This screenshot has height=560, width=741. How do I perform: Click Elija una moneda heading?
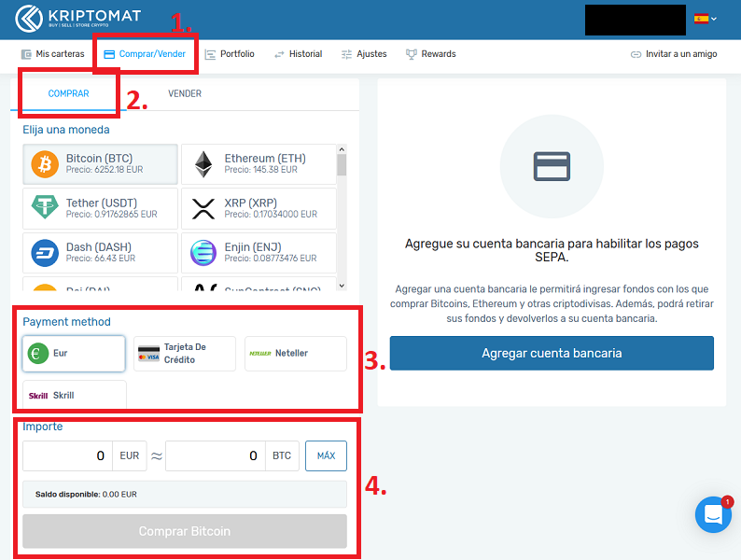point(66,130)
